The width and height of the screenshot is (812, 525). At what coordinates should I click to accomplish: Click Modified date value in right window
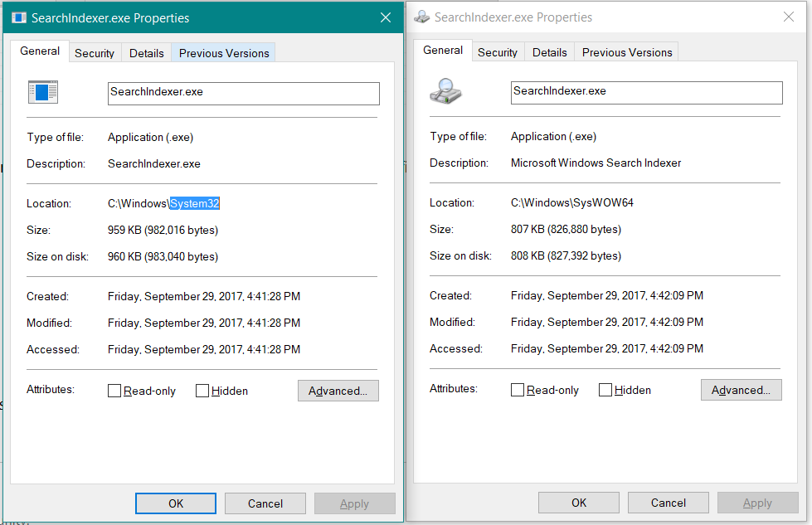click(607, 322)
